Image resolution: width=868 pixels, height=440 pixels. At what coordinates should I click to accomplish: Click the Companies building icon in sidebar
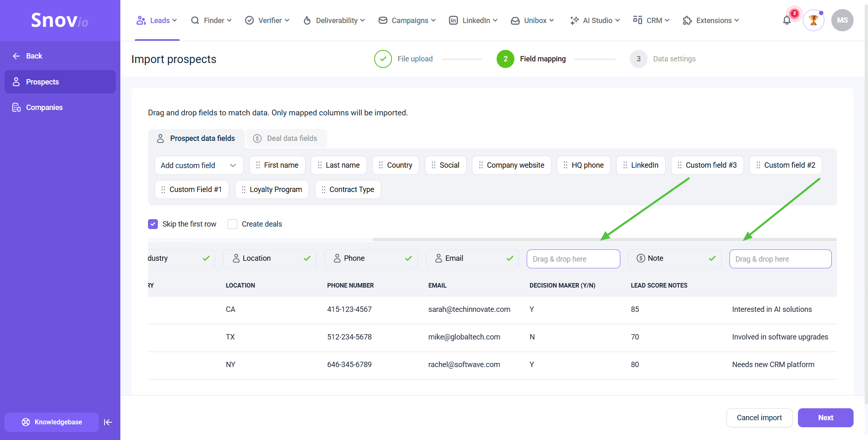pos(16,108)
